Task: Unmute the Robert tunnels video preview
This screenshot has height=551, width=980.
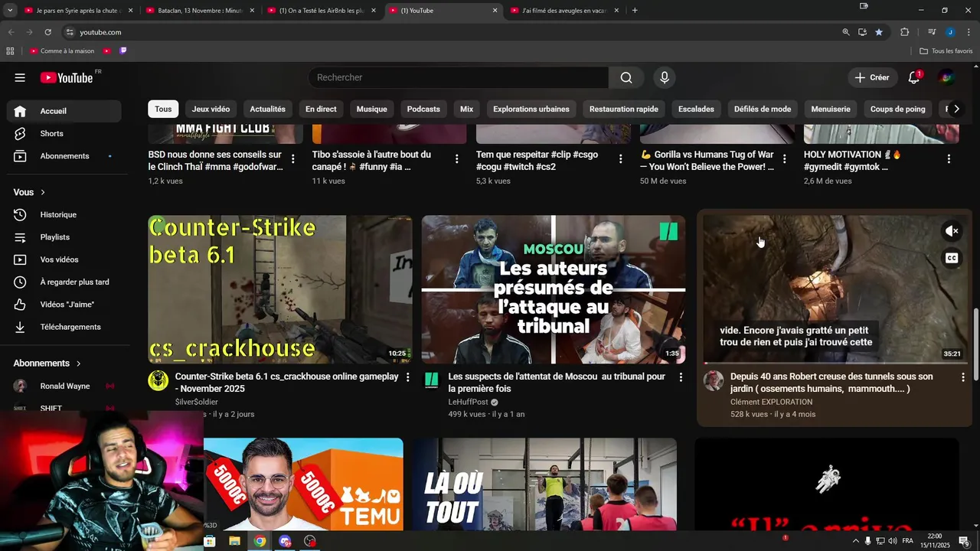Action: click(952, 231)
